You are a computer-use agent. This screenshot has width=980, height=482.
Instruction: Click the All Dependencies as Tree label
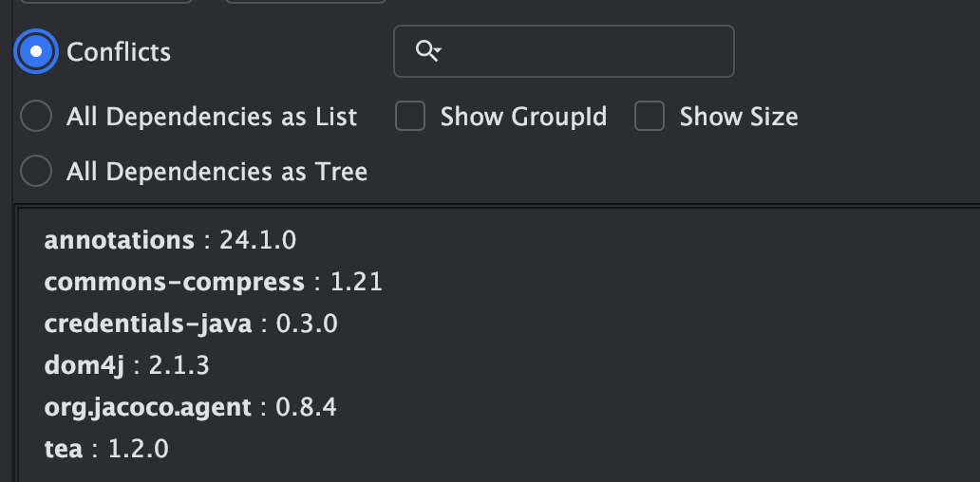pyautogui.click(x=217, y=172)
